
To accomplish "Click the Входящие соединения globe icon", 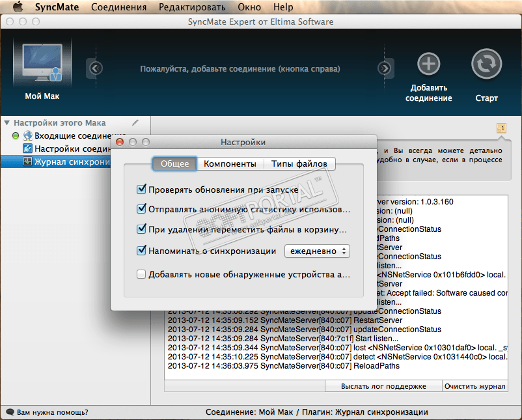I will point(27,135).
